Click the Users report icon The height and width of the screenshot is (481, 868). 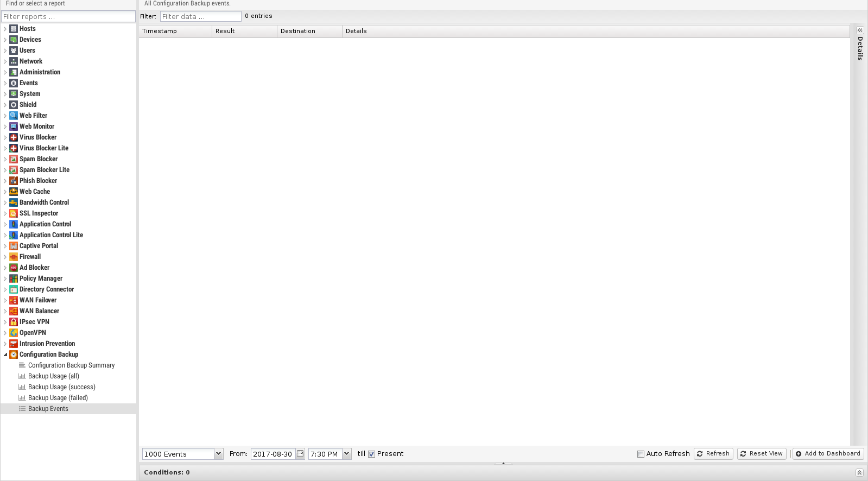[14, 50]
